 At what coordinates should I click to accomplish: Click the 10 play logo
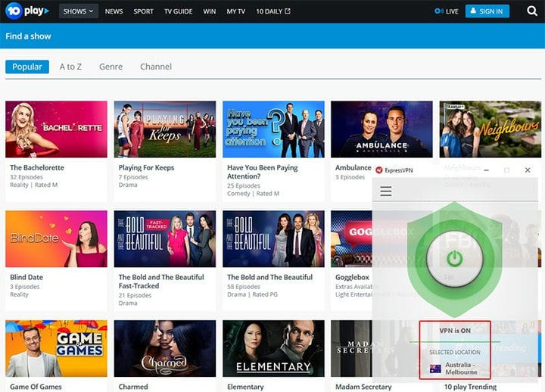click(x=27, y=11)
